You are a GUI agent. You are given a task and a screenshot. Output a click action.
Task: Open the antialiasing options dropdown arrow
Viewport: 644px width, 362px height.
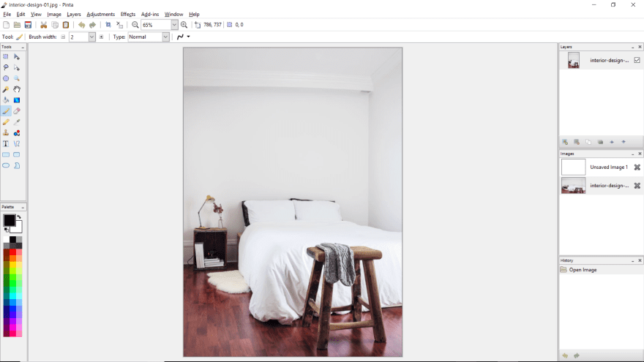tap(189, 37)
